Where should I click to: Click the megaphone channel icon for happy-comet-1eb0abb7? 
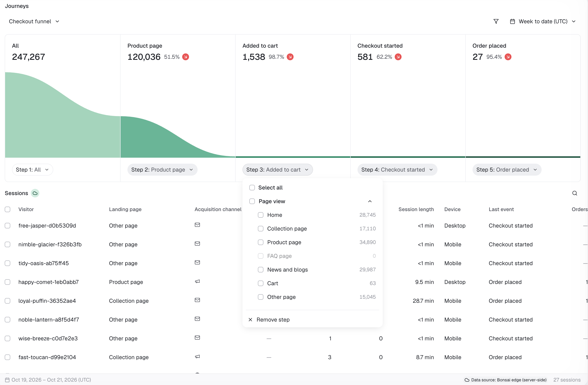click(x=197, y=281)
